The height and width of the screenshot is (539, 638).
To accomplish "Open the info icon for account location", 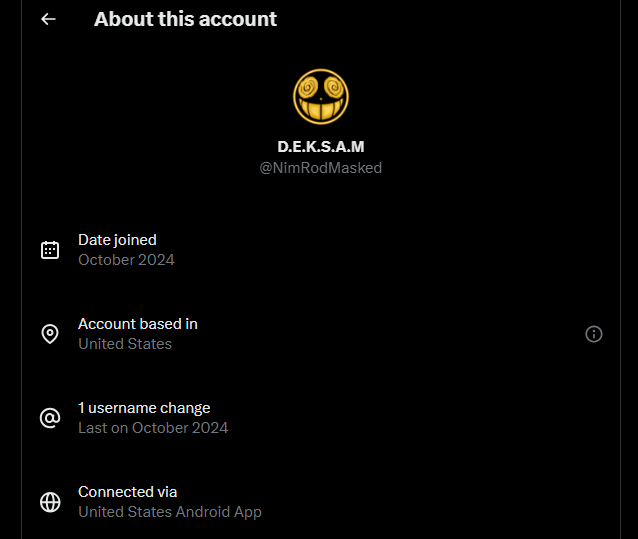I will point(594,334).
